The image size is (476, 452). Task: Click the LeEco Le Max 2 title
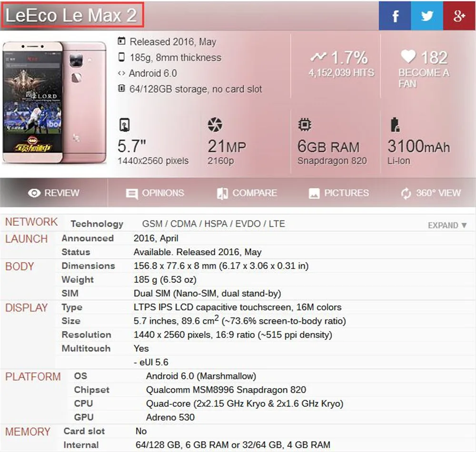click(x=71, y=15)
